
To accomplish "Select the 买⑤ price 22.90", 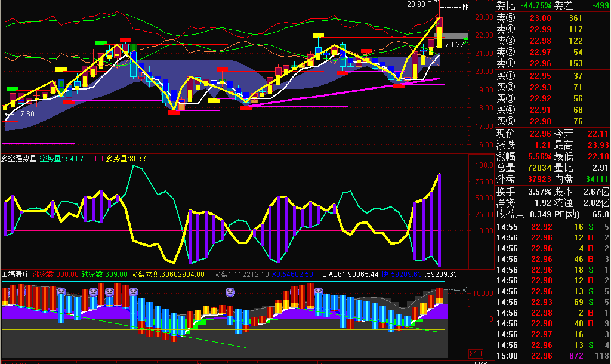I will coord(541,121).
